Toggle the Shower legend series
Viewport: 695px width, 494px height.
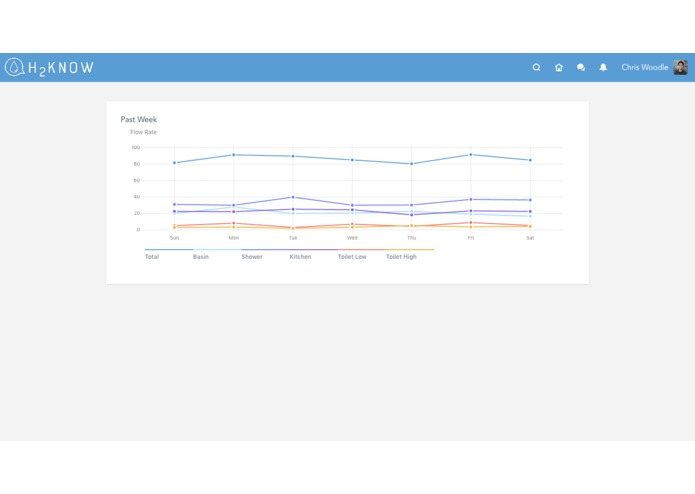[252, 257]
